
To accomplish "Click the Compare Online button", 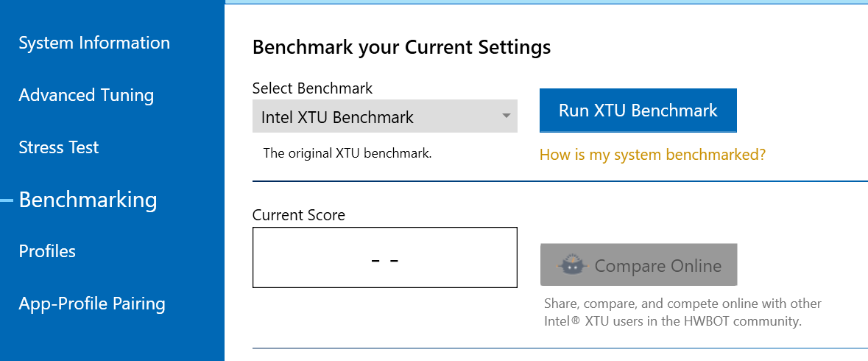I will pos(639,264).
